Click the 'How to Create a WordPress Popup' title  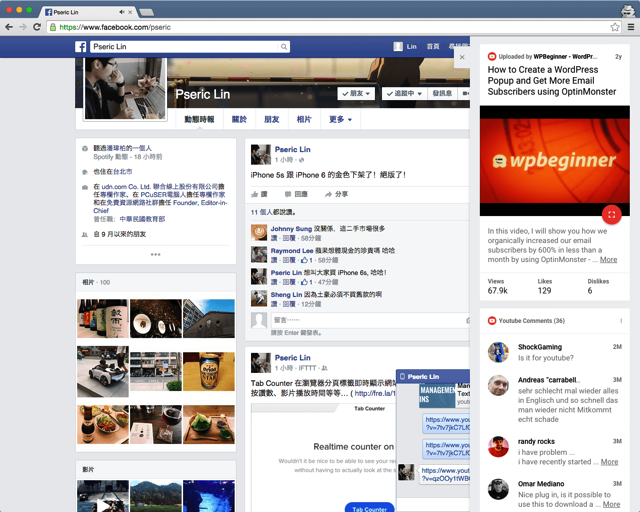(551, 81)
